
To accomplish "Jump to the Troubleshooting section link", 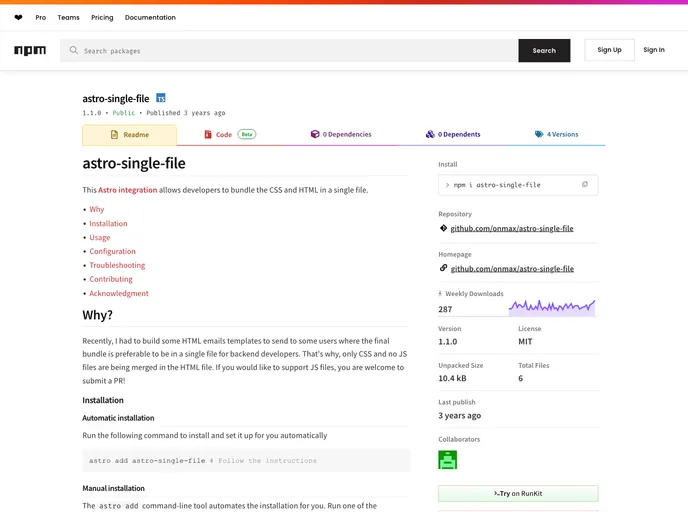I will (x=117, y=265).
